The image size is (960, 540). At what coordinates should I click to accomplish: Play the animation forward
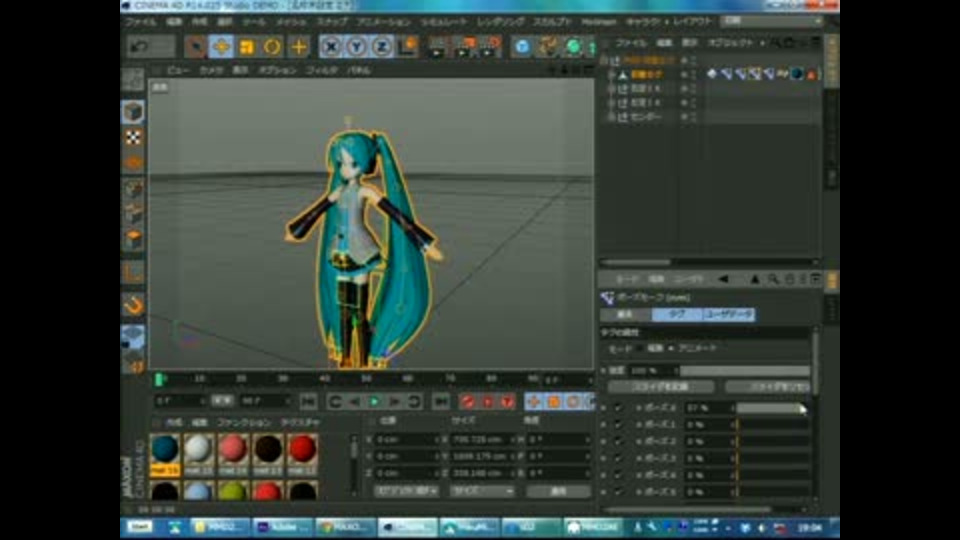(374, 402)
